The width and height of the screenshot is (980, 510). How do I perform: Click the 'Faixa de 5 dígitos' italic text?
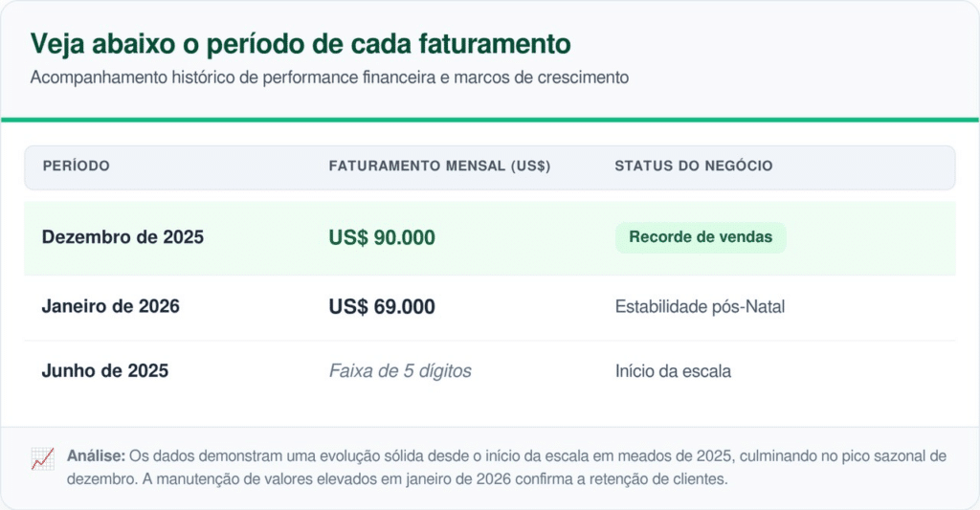point(400,371)
